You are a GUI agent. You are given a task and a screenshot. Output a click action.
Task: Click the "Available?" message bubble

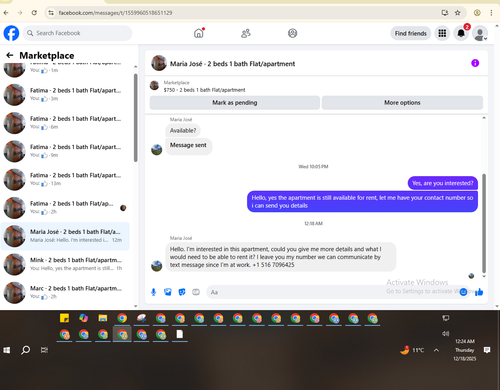[x=183, y=130]
